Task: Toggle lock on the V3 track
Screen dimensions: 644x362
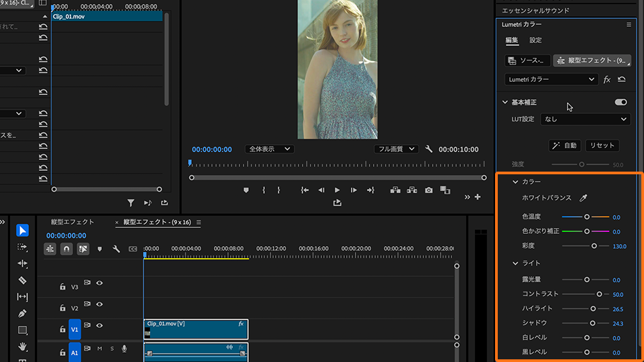Action: coord(62,286)
